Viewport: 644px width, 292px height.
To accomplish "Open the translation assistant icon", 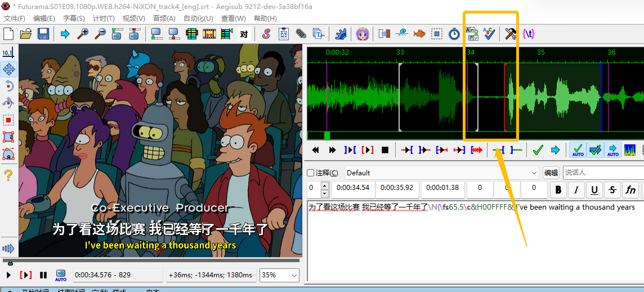I will click(x=472, y=34).
